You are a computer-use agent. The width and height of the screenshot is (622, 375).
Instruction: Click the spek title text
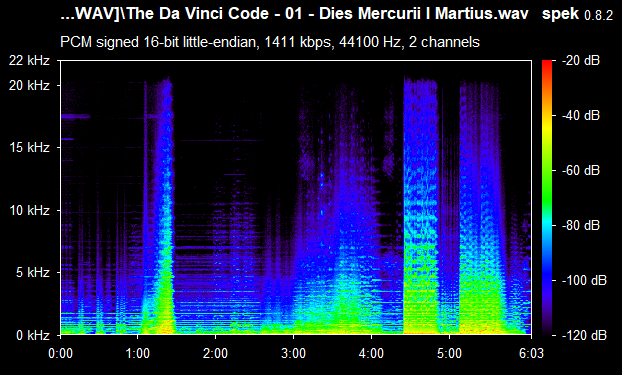pyautogui.click(x=561, y=15)
